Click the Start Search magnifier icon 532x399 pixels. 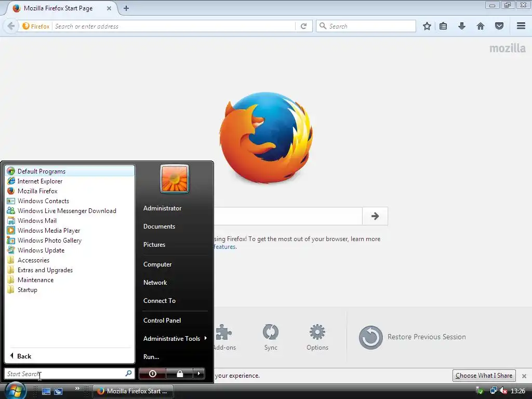[129, 374]
